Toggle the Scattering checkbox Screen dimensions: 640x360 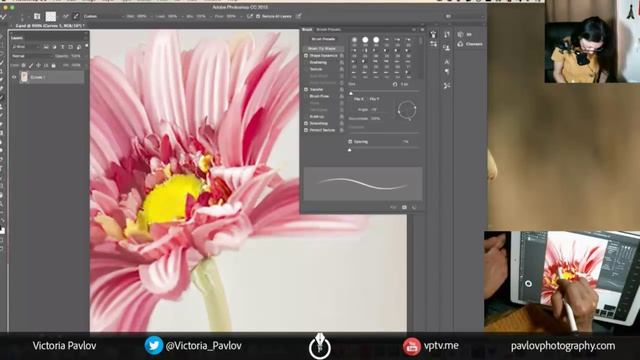point(306,62)
